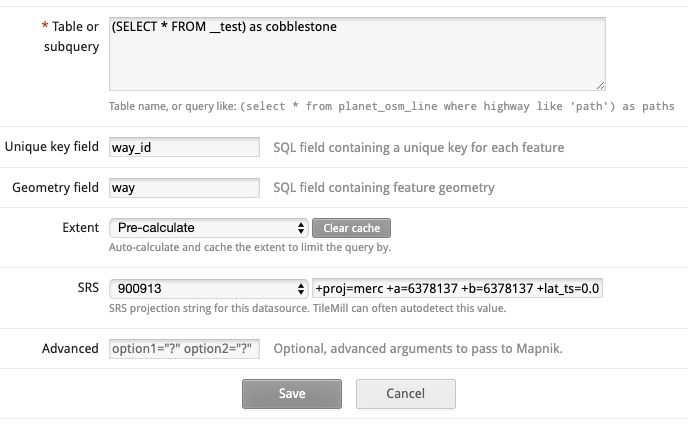Open the Extent Pre-calculate dropdown
This screenshot has width=688, height=441.
point(208,228)
